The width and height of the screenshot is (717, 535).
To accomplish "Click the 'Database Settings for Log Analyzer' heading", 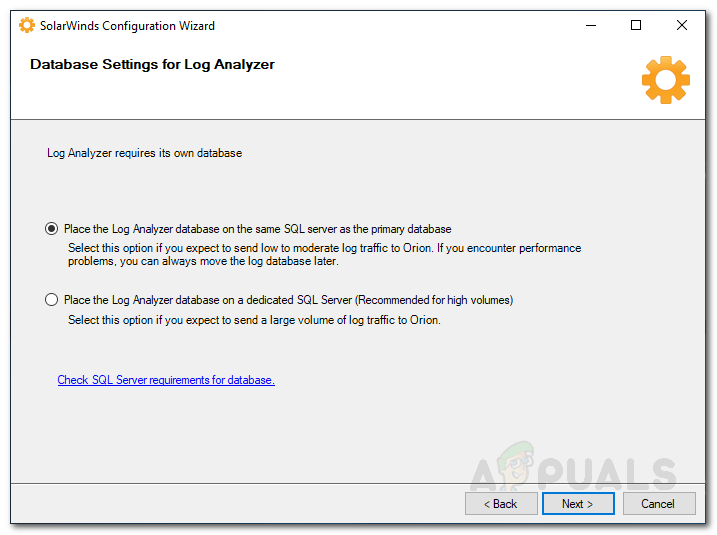I will point(152,65).
